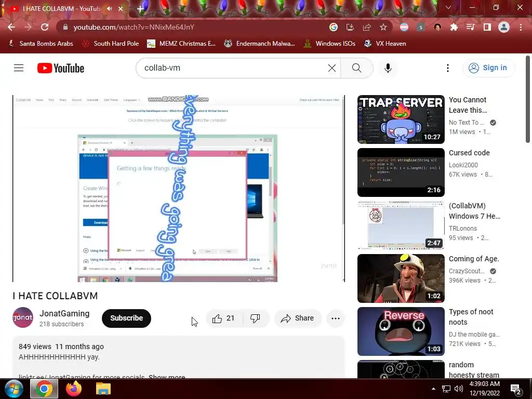Run search with the magnifier button

tap(356, 68)
